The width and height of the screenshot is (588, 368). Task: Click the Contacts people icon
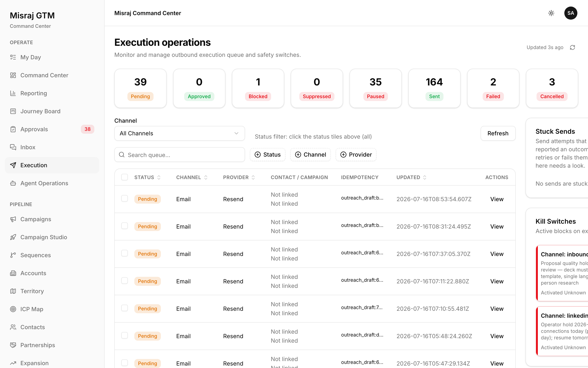coord(13,327)
